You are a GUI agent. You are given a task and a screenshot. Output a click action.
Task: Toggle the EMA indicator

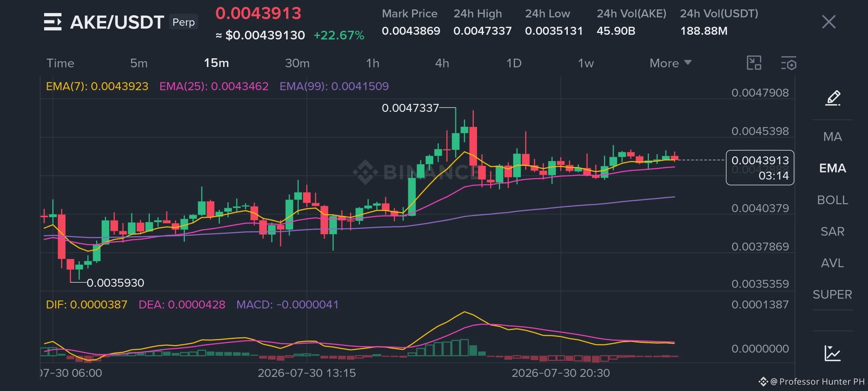(833, 168)
